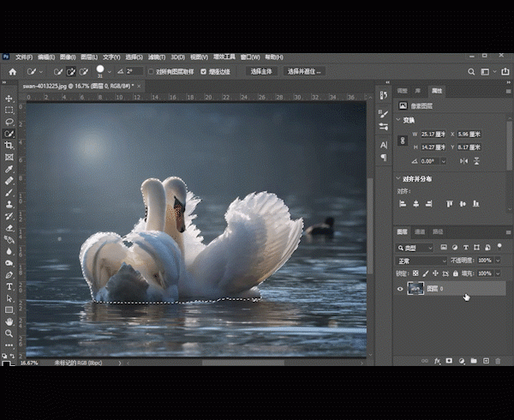Select the Hand tool
The height and width of the screenshot is (420, 514).
point(9,321)
